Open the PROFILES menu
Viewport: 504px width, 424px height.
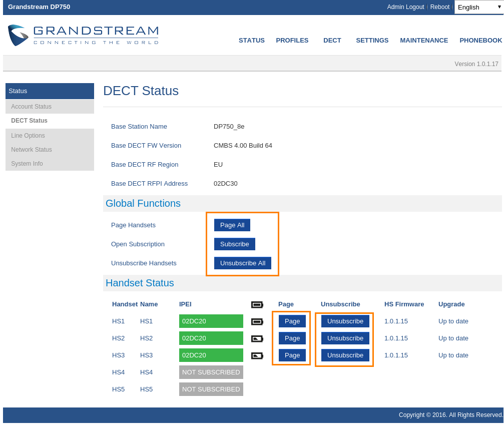pyautogui.click(x=292, y=41)
